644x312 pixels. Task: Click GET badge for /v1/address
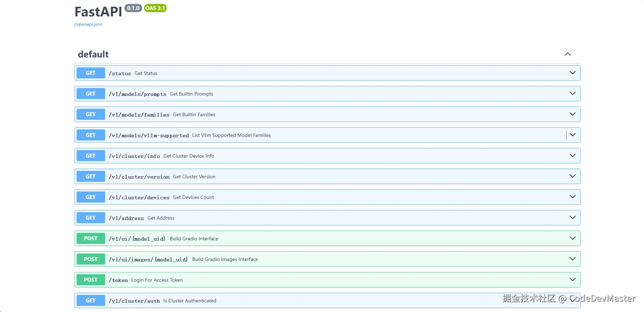(91, 218)
